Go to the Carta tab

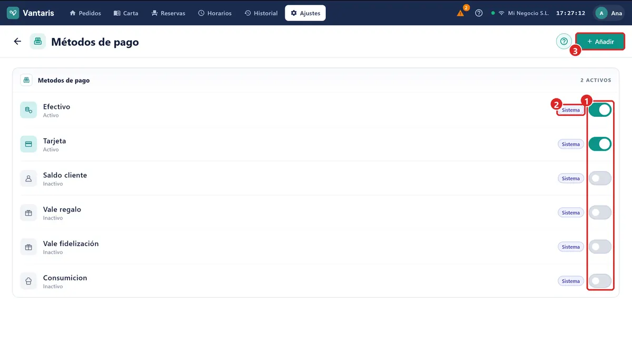click(x=126, y=13)
